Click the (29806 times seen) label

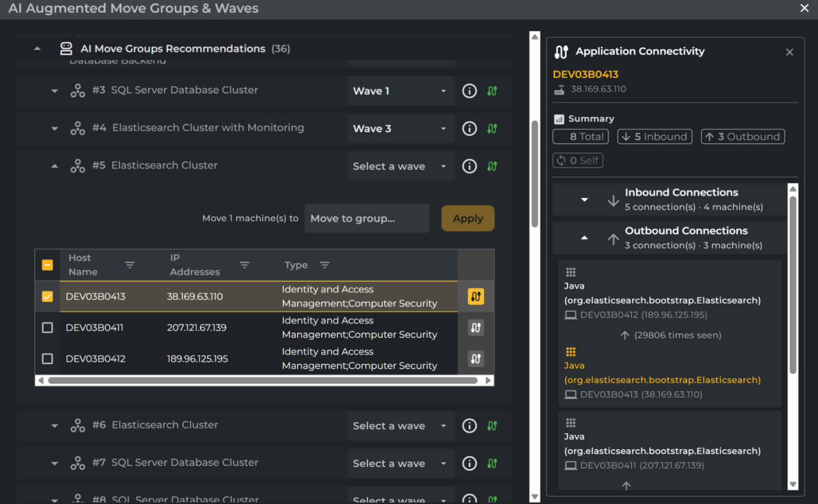[x=677, y=335]
